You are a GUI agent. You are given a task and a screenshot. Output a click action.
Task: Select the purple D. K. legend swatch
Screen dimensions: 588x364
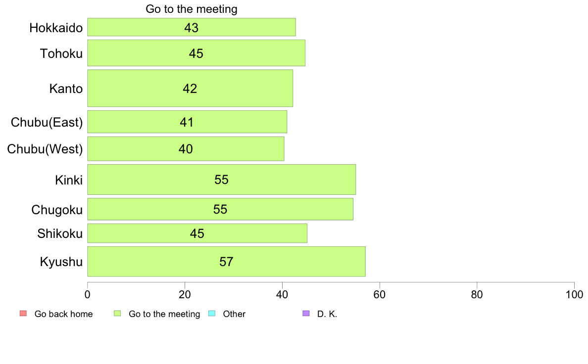pyautogui.click(x=306, y=314)
